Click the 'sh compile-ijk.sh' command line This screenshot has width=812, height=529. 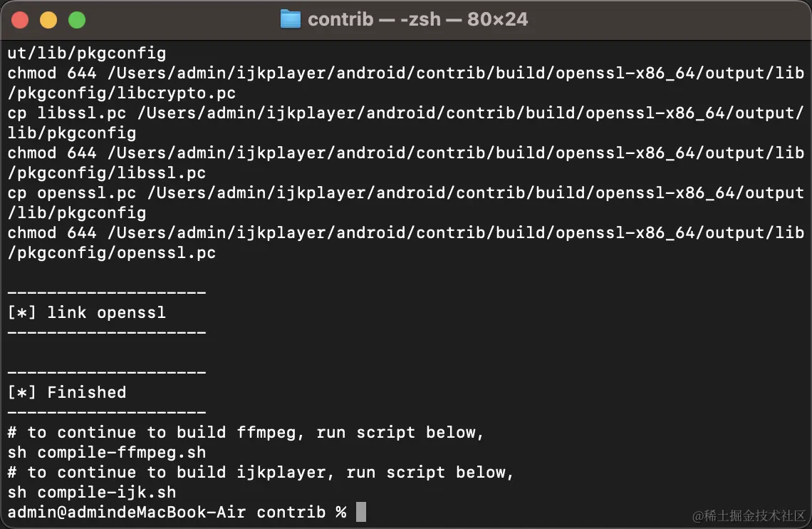coord(92,492)
